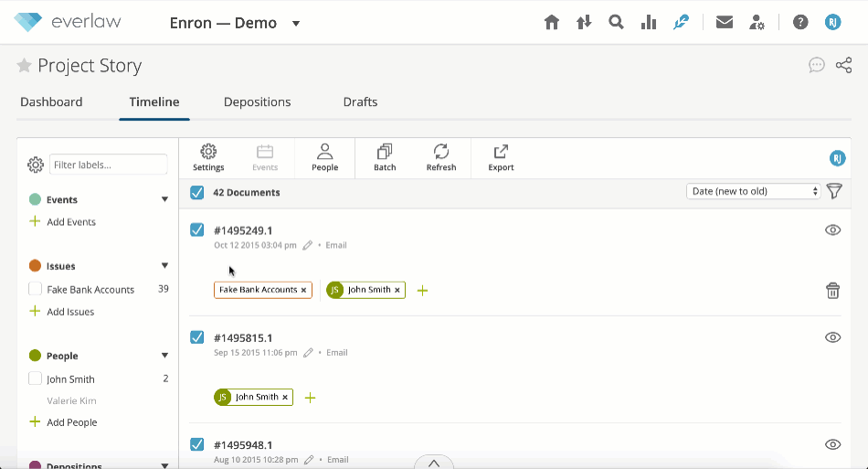
Task: Open document #1495249.1
Action: click(243, 230)
